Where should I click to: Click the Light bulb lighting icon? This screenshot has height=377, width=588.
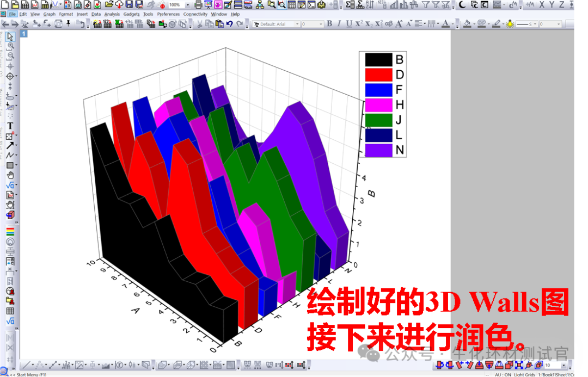(x=510, y=24)
